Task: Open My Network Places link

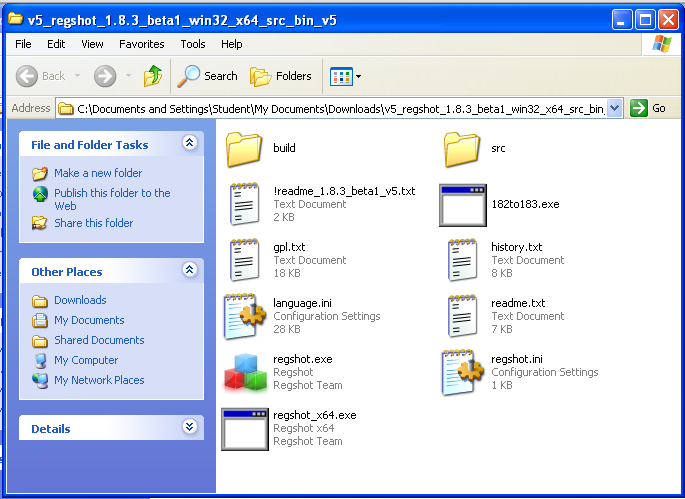Action: pyautogui.click(x=99, y=380)
